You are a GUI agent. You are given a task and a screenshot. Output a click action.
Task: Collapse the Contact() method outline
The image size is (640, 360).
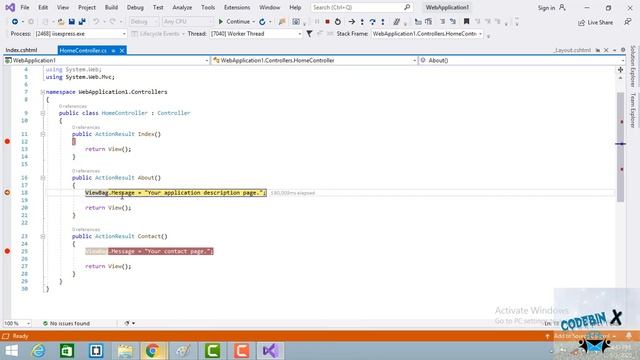(42, 236)
